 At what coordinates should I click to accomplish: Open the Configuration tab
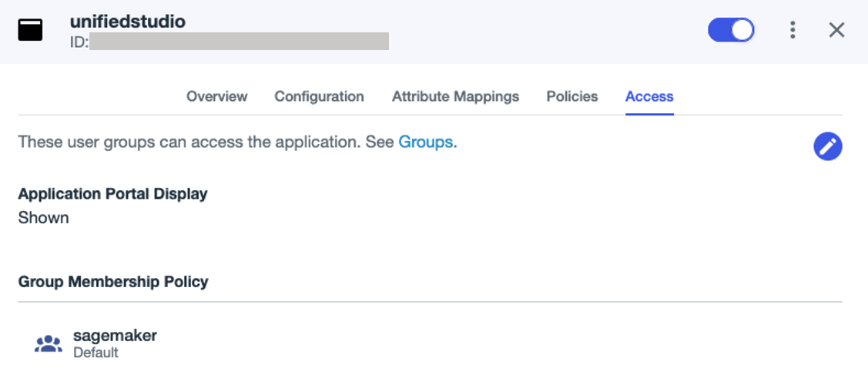click(x=319, y=96)
